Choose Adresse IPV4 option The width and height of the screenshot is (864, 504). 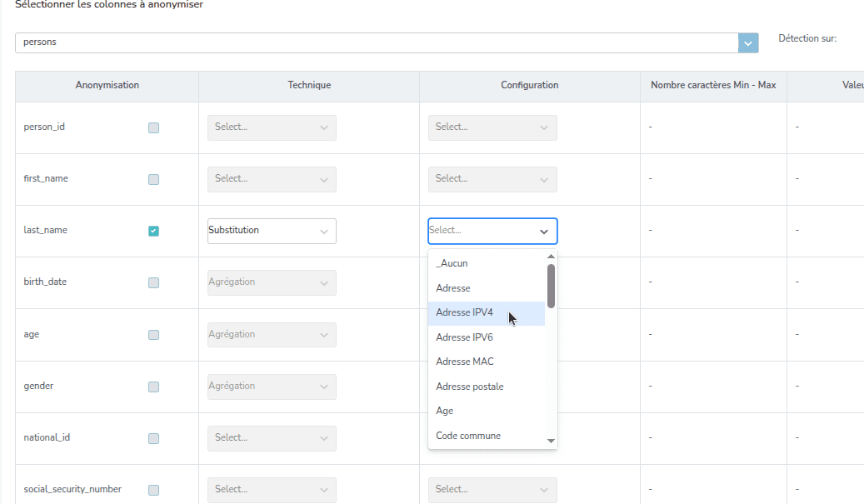tap(465, 313)
